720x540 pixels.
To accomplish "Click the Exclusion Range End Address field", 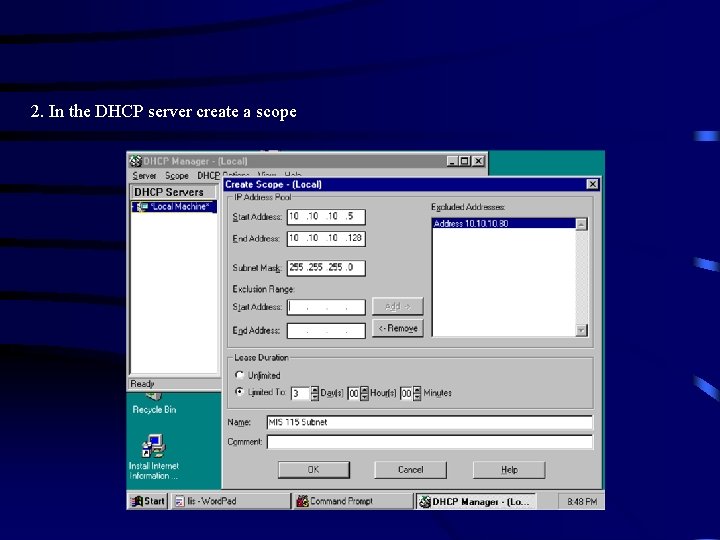I will pos(326,331).
